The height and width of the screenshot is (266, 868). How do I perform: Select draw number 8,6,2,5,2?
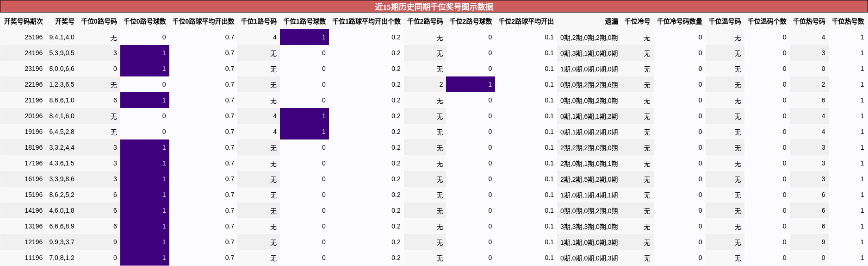[62, 195]
